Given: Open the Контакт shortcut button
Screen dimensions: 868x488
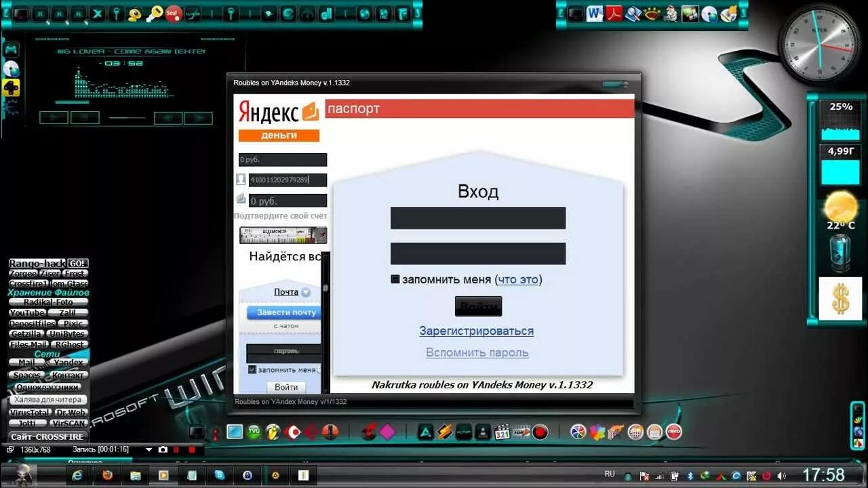Looking at the screenshot, I should pyautogui.click(x=68, y=375).
